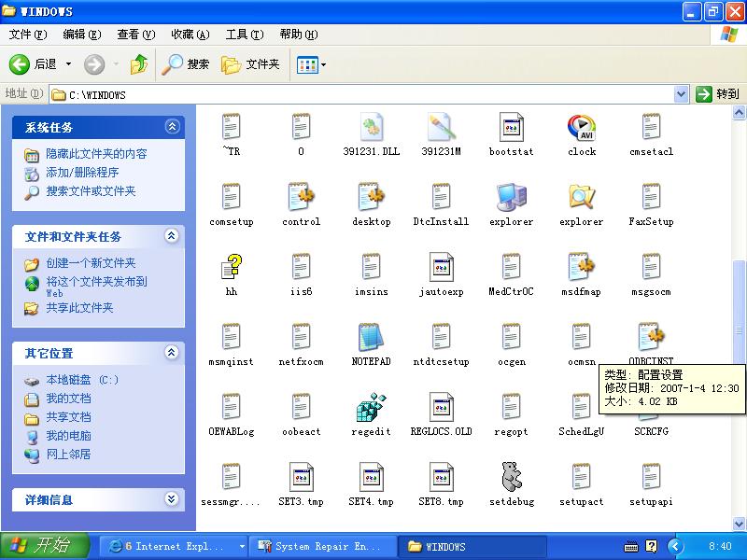This screenshot has height=560, width=747.
Task: Open the 查看(V) menu
Action: pyautogui.click(x=136, y=35)
